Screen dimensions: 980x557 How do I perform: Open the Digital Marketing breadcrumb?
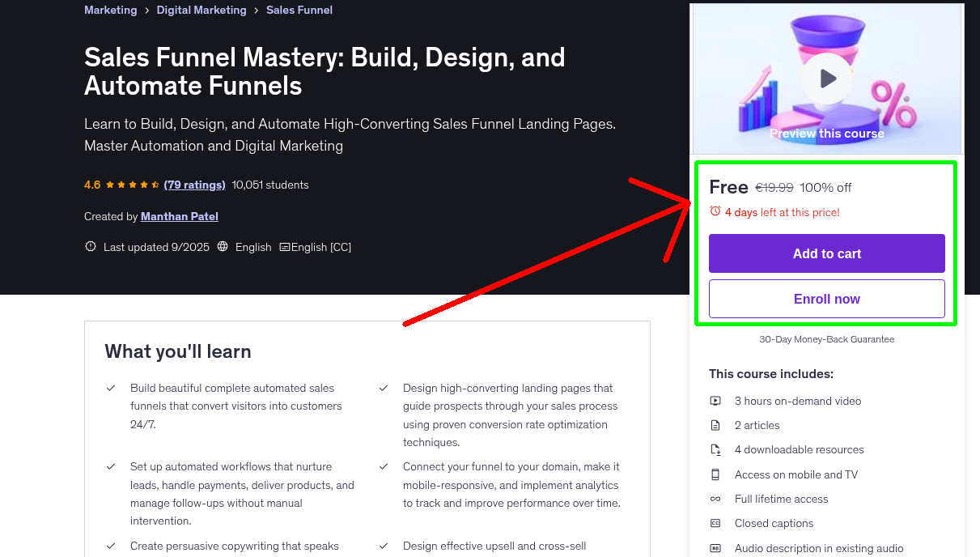click(x=202, y=10)
